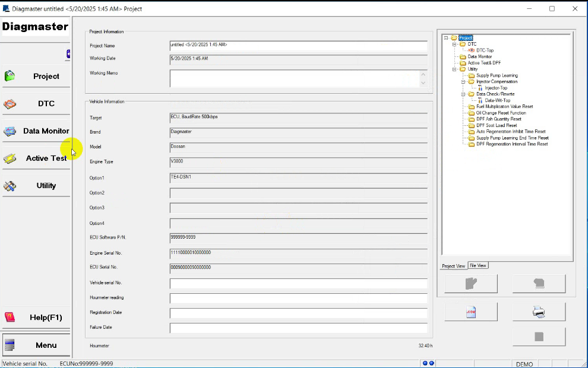Open the Data Monitor section
The image size is (588, 368).
tap(36, 131)
